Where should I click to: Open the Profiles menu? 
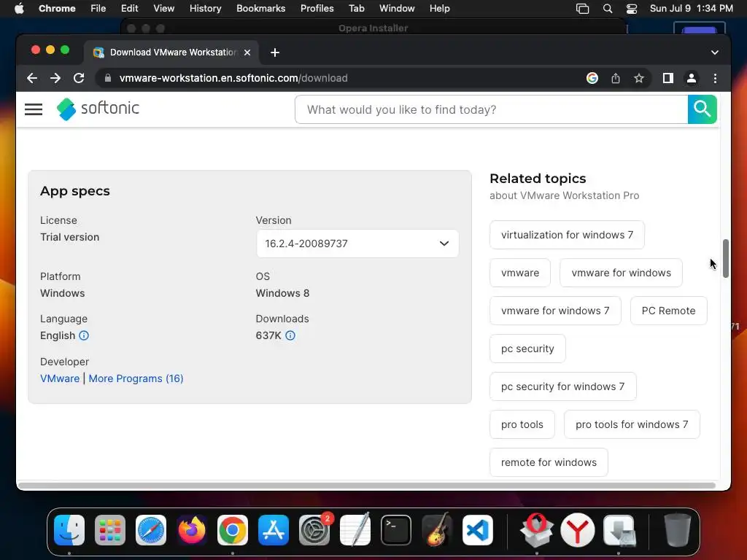[317, 9]
